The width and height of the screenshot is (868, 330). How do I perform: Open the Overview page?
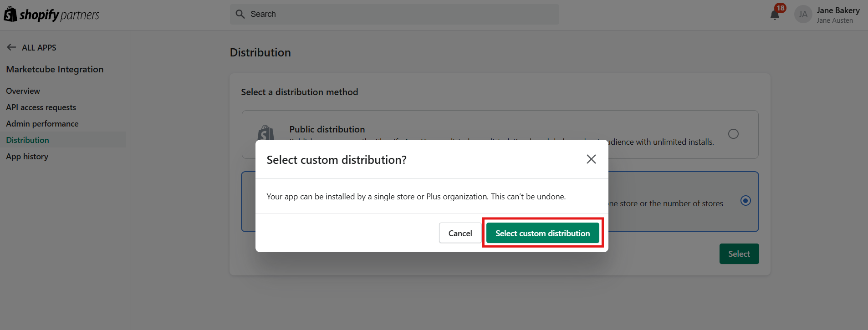point(23,91)
